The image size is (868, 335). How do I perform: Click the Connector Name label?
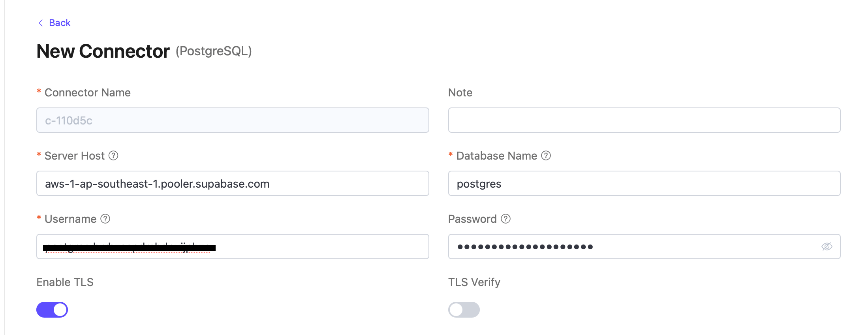pyautogui.click(x=87, y=92)
